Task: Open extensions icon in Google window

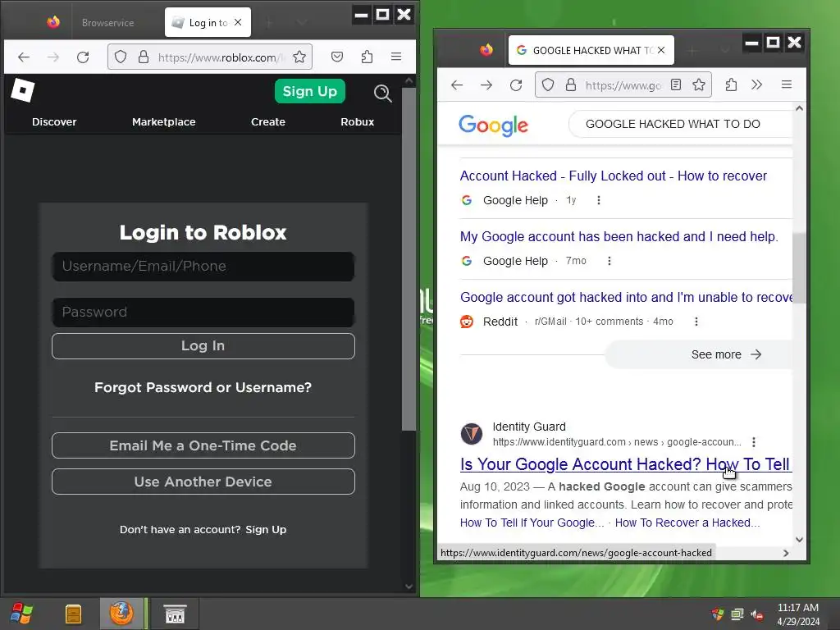Action: click(731, 84)
